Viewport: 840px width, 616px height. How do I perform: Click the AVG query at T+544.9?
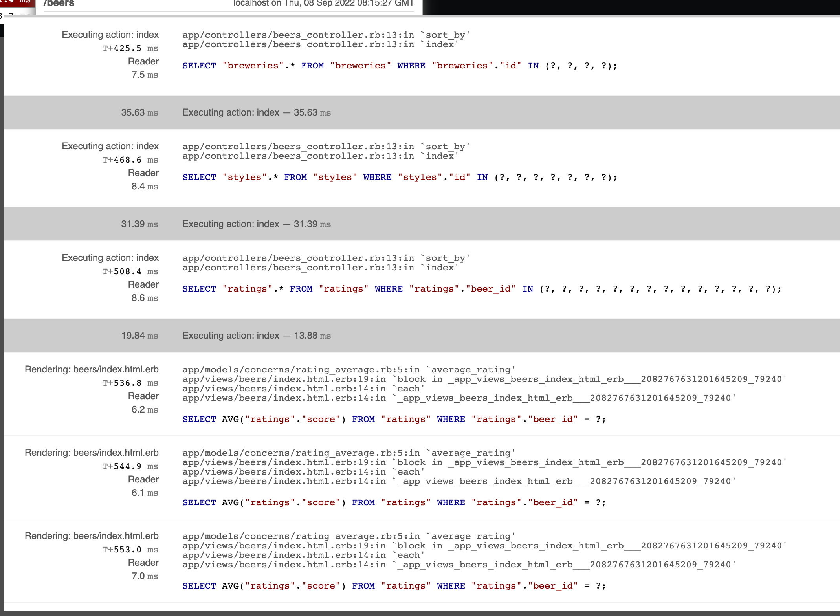tap(394, 503)
